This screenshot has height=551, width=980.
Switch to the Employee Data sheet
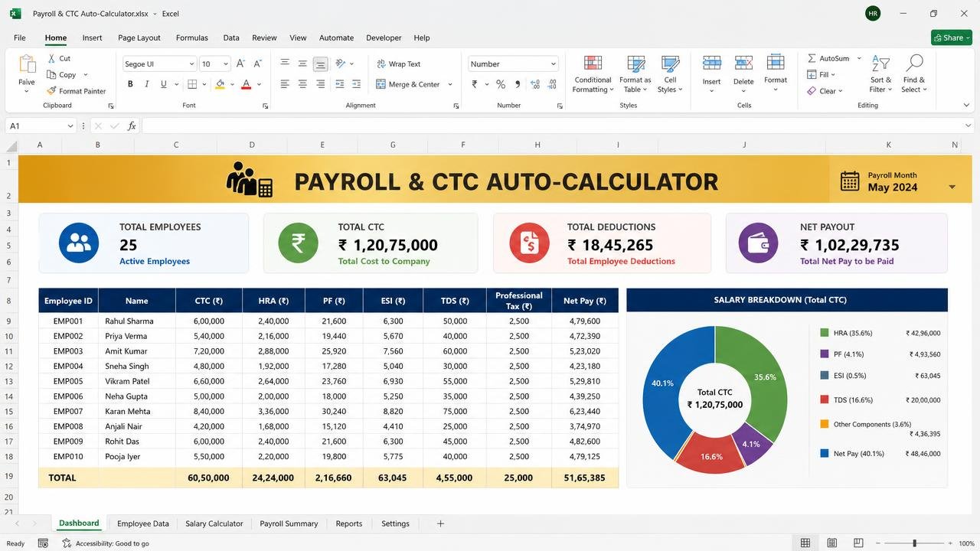[143, 523]
